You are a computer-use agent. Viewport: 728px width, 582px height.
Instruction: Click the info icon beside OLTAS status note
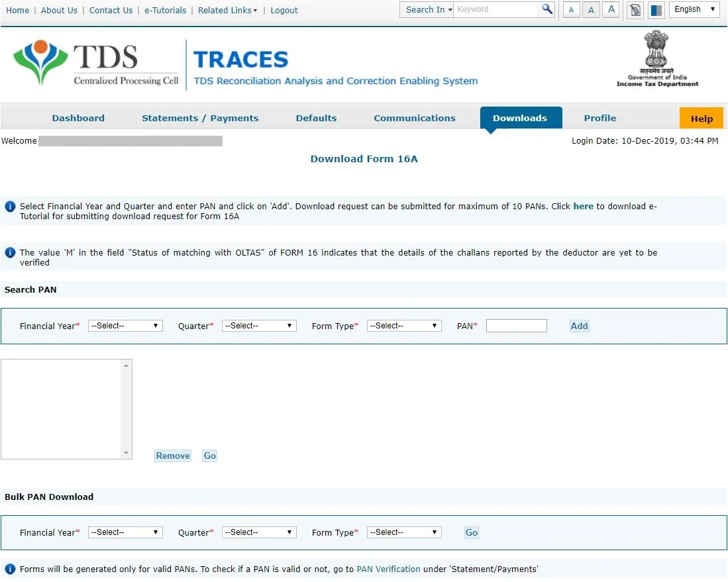tap(10, 253)
